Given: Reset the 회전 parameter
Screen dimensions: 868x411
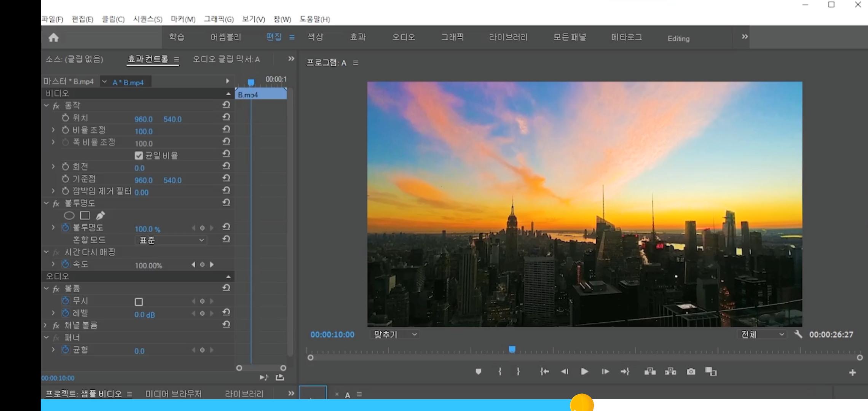Looking at the screenshot, I should [x=226, y=166].
